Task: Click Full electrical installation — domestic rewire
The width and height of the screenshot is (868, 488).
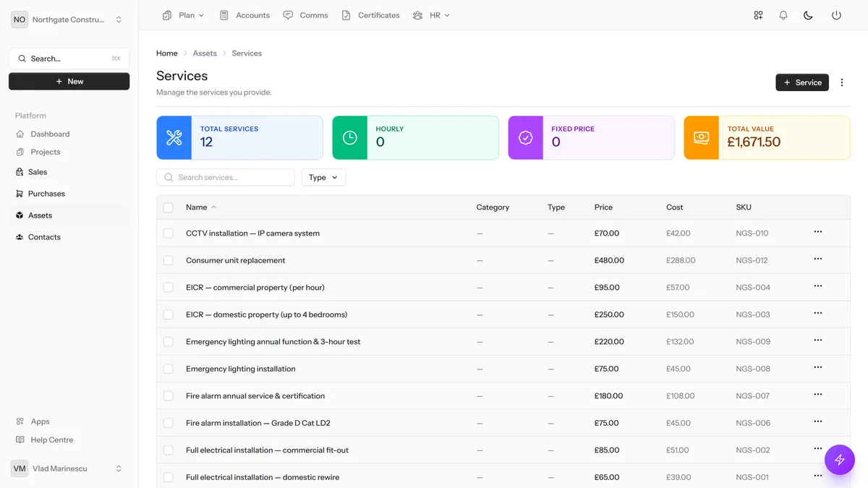Action: 263,477
